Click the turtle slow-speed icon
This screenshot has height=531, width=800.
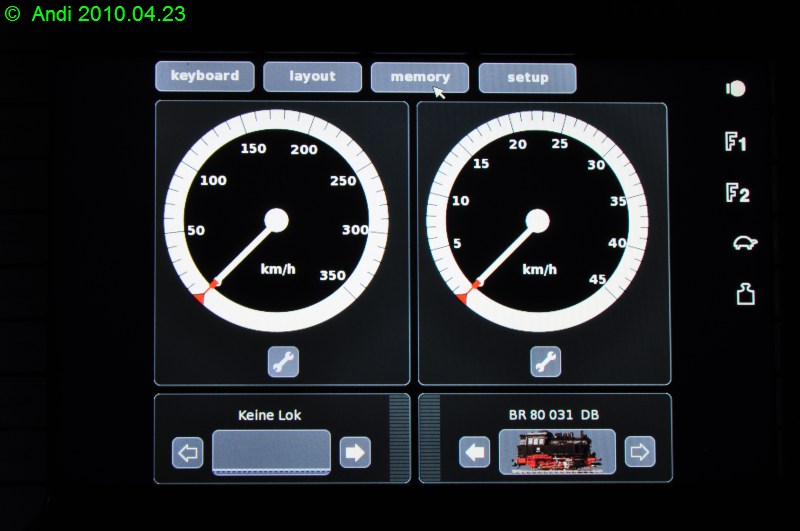[x=743, y=244]
